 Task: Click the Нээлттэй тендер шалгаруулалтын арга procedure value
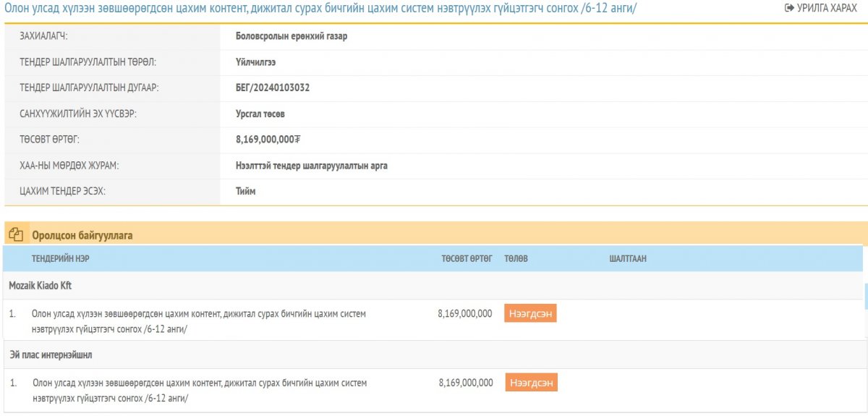[x=312, y=166]
